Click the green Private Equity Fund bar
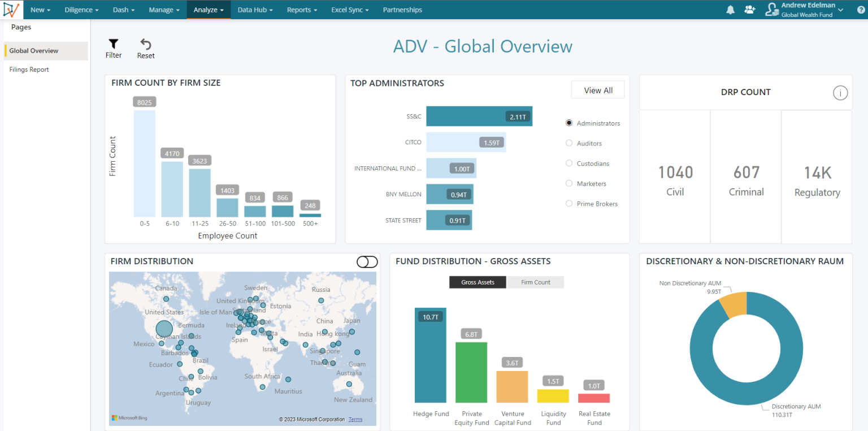This screenshot has height=431, width=868. coord(471,372)
